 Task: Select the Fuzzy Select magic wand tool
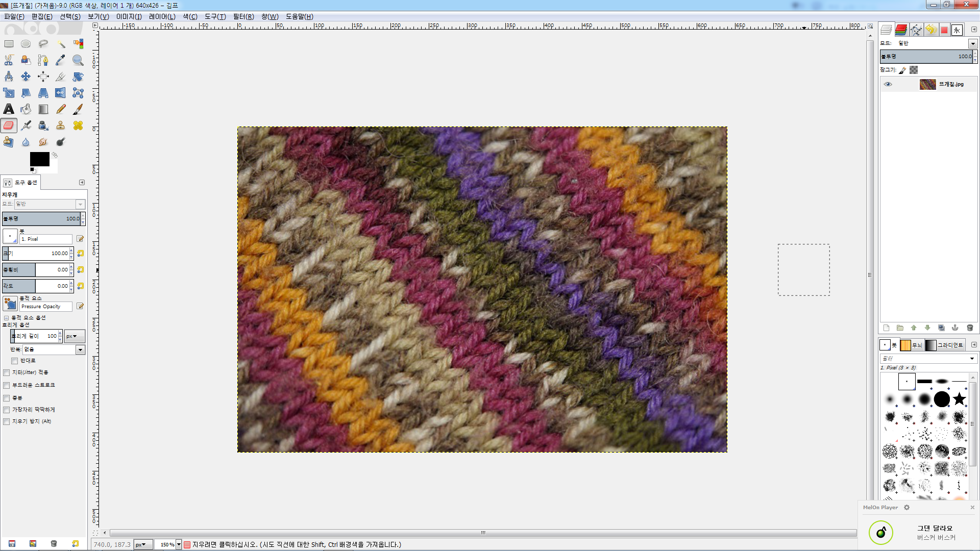(61, 44)
